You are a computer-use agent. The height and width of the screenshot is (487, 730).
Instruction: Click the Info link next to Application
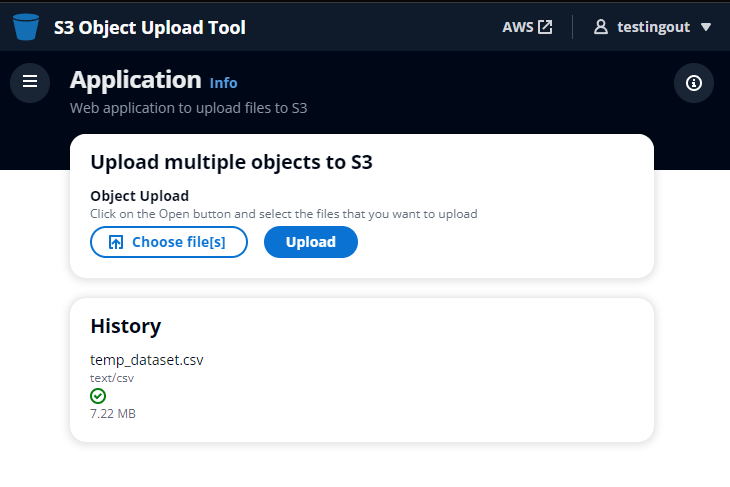click(x=224, y=83)
